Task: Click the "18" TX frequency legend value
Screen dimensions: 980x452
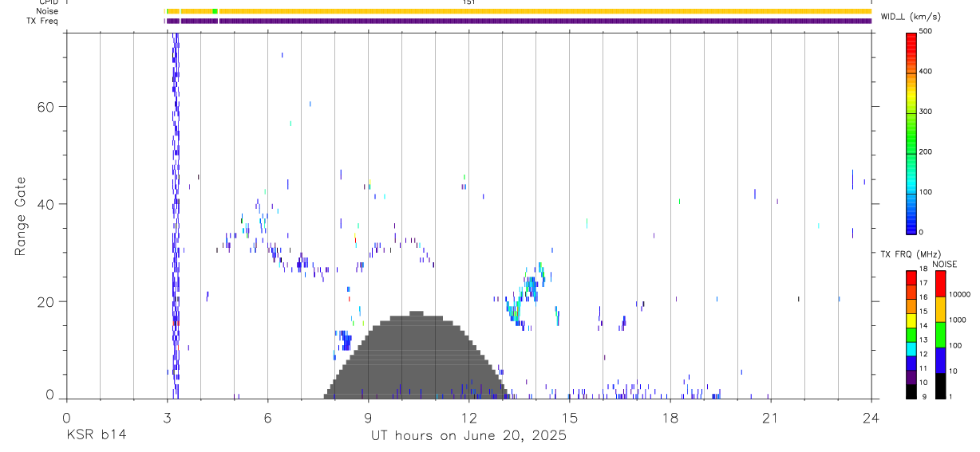Action: click(x=923, y=269)
